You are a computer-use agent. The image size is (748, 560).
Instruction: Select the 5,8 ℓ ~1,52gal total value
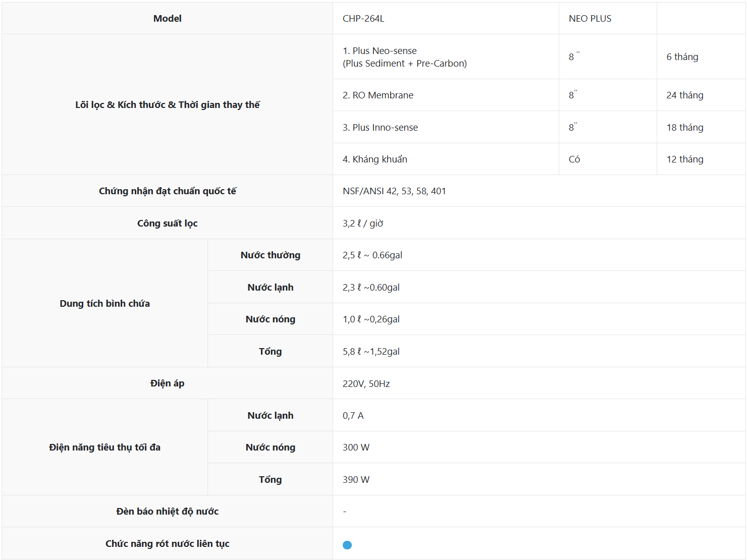click(371, 352)
